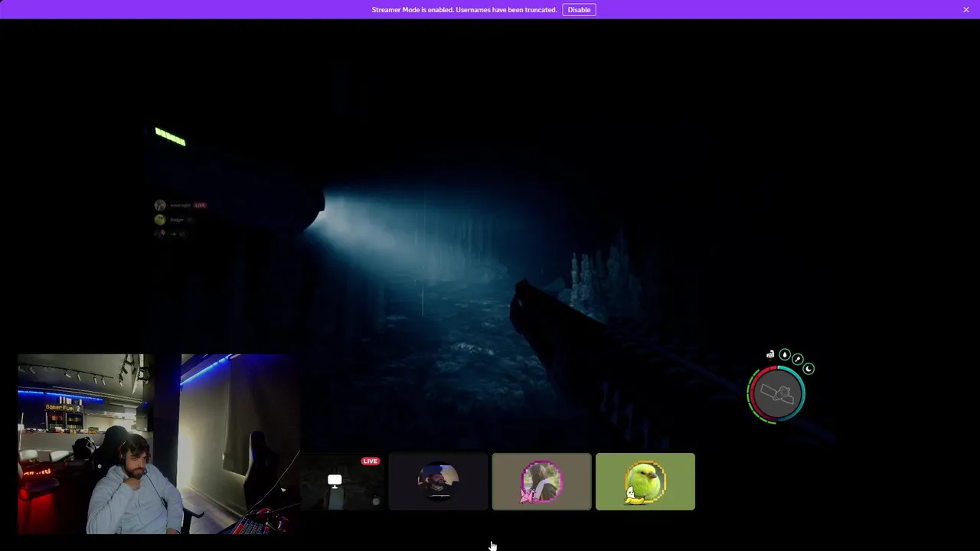Click 'Streamer Mode is enabled' banner text
This screenshot has width=980, height=551.
tap(464, 10)
